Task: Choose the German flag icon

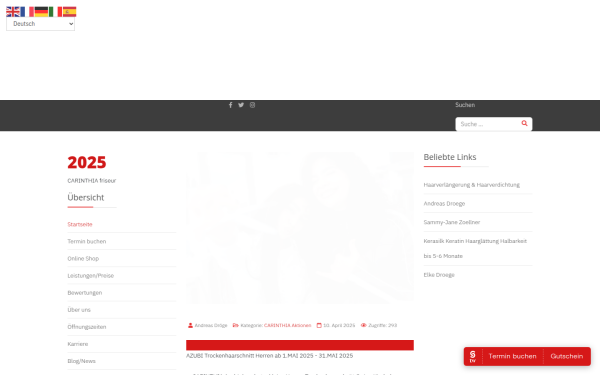Action: point(41,12)
